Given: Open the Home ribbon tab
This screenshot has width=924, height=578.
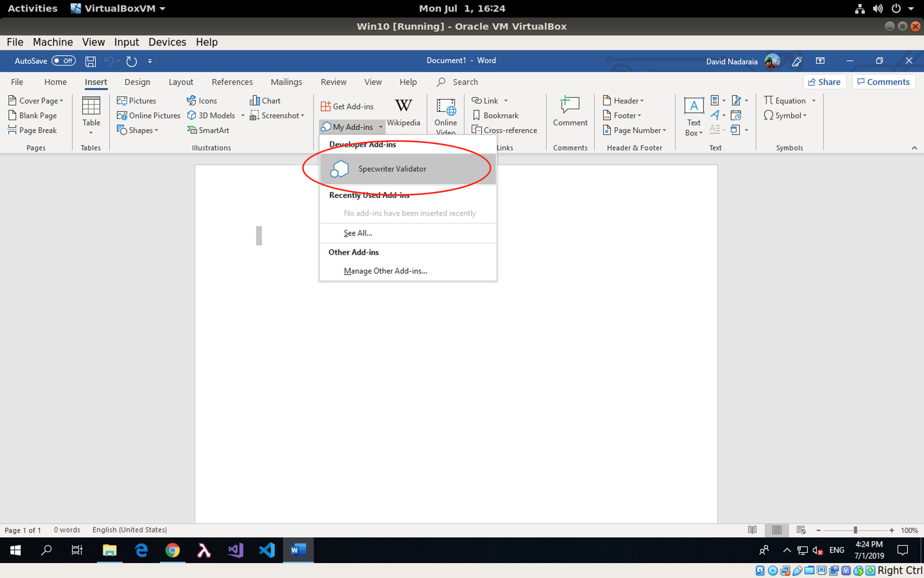Looking at the screenshot, I should (56, 82).
